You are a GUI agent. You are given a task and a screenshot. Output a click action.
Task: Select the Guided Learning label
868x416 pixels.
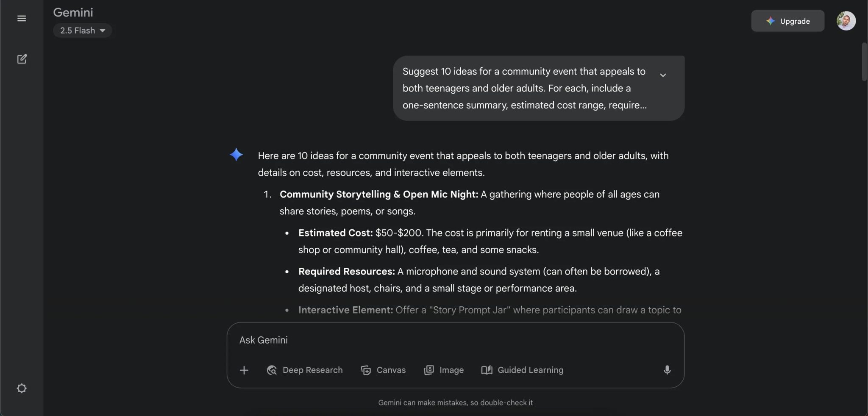coord(530,370)
